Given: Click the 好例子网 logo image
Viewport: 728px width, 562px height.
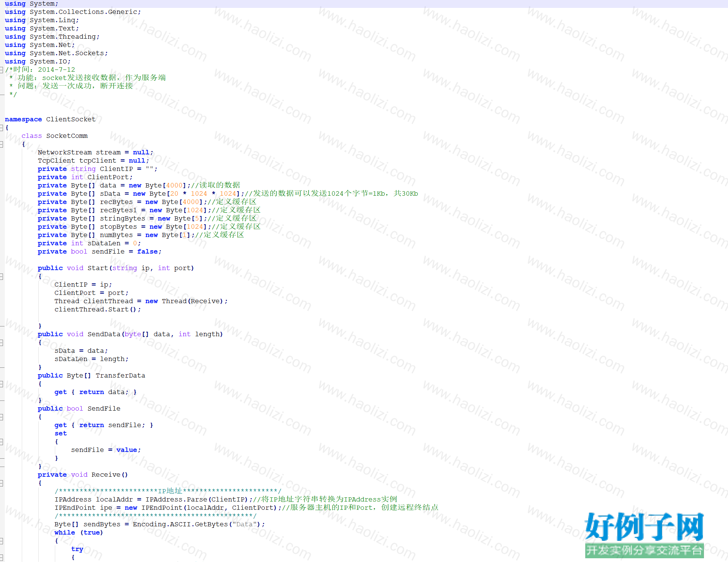Looking at the screenshot, I should coord(645,535).
